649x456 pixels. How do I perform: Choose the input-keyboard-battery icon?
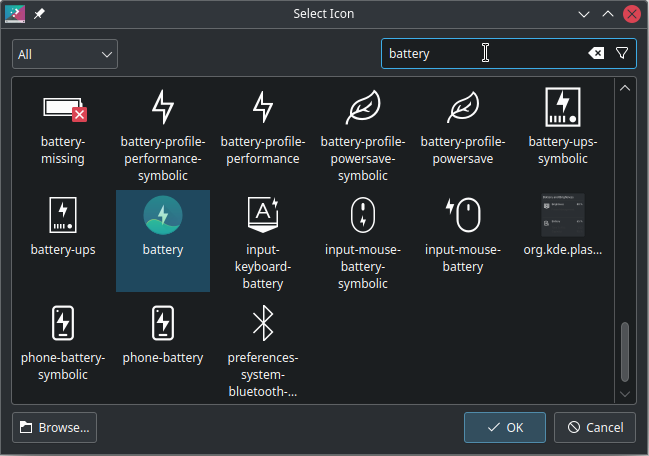pos(263,215)
